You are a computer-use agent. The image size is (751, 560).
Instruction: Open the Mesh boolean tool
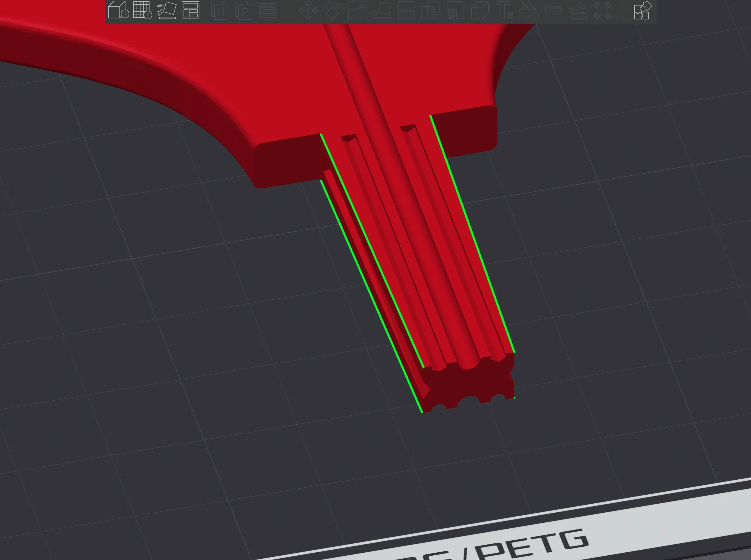pos(431,11)
